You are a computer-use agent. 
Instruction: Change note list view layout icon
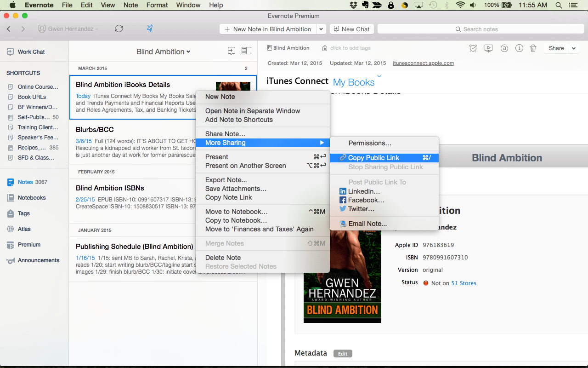[246, 51]
